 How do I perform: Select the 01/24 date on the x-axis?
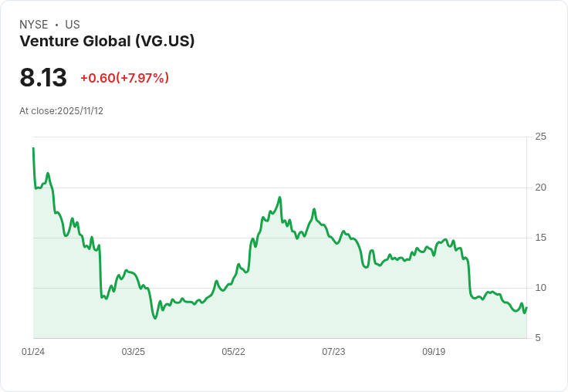point(33,352)
